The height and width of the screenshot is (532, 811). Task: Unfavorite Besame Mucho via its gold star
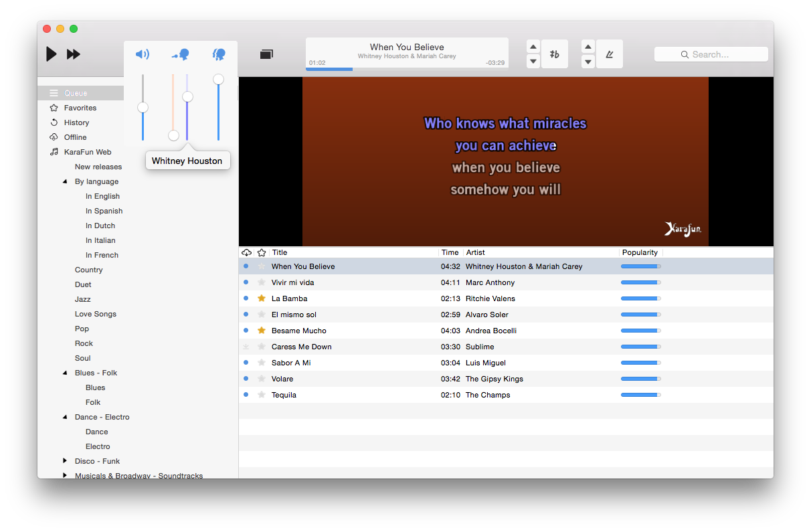click(x=262, y=331)
